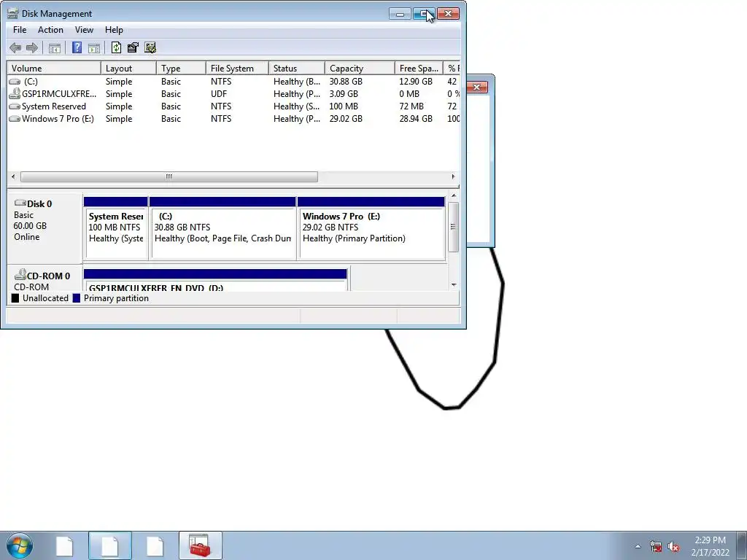Click the black Unallocated legend swatch
Screen dimensions: 747x560
tap(15, 298)
